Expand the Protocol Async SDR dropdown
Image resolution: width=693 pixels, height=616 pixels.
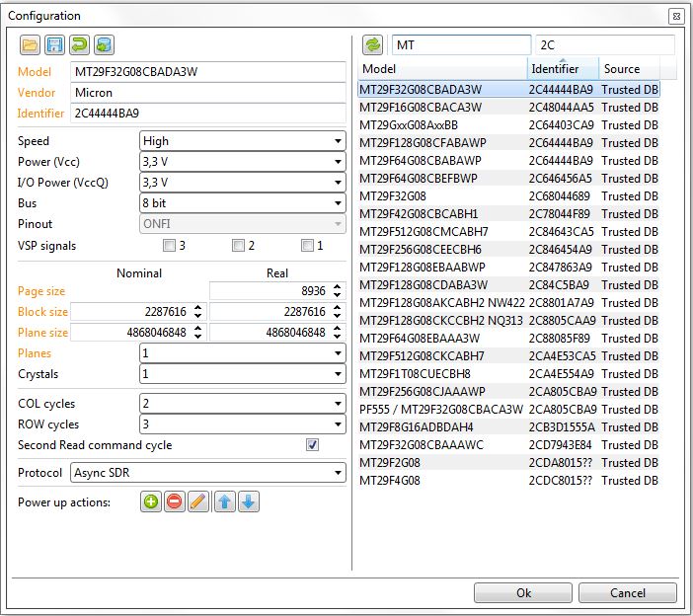[208, 473]
